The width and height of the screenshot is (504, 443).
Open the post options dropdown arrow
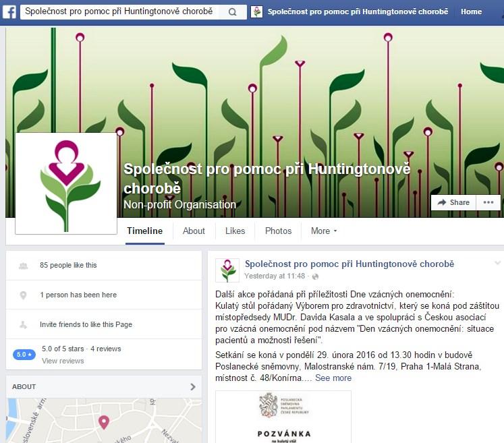click(x=497, y=263)
